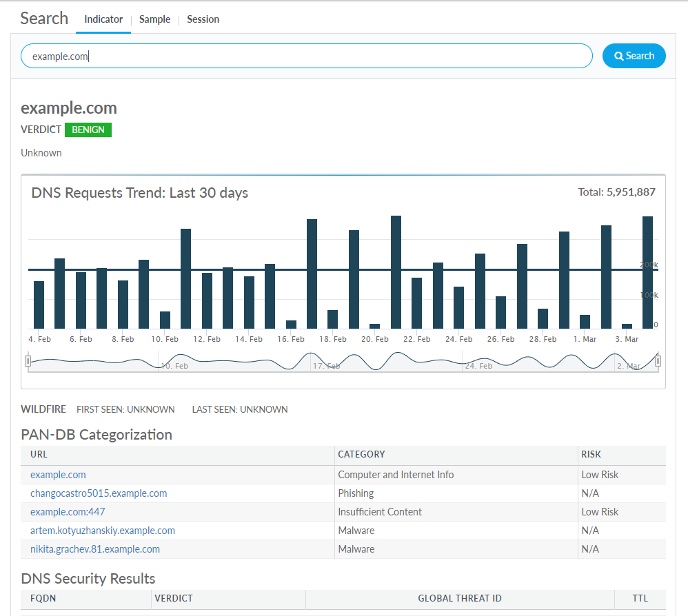
Task: Open changocastro5015.example.com link
Action: (x=99, y=493)
